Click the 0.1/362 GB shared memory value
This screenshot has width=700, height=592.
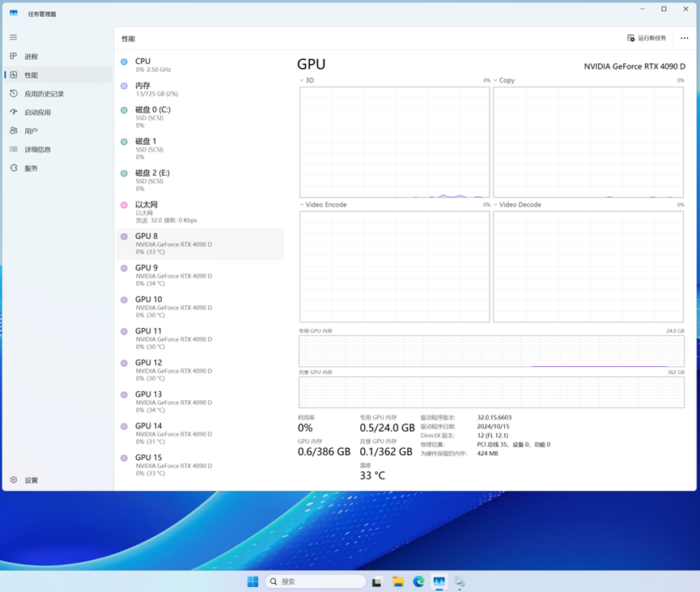click(x=386, y=452)
